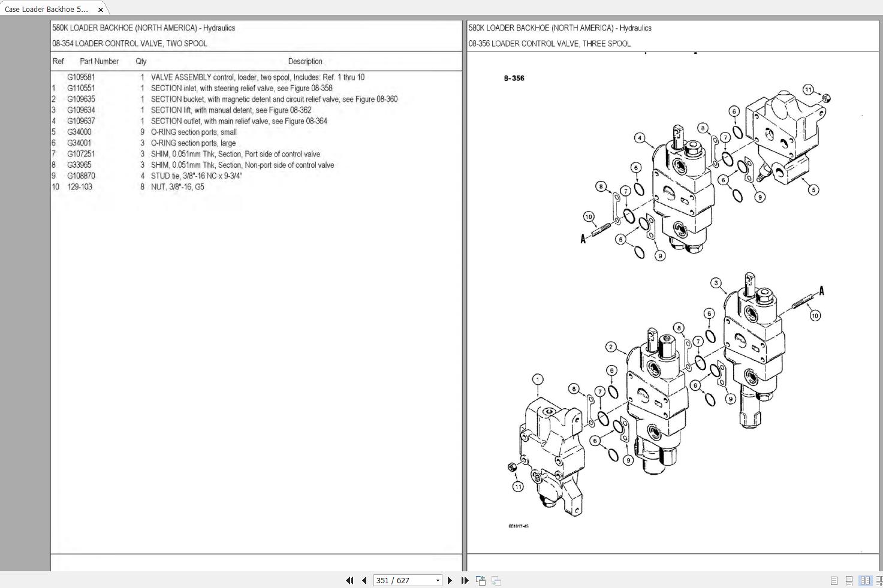Image resolution: width=883 pixels, height=588 pixels.
Task: Click the SECTION lift description text
Action: (x=231, y=110)
